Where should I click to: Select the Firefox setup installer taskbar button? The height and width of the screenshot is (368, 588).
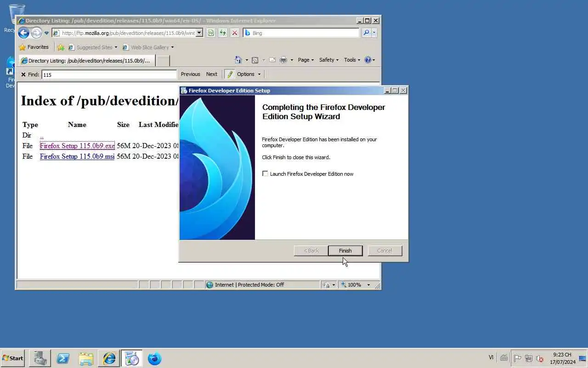[132, 358]
